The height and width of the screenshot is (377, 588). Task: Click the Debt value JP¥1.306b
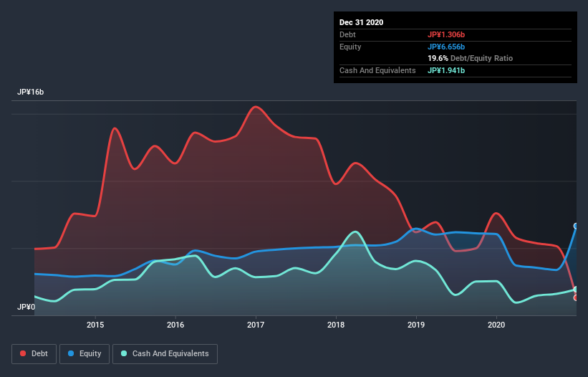pyautogui.click(x=446, y=34)
